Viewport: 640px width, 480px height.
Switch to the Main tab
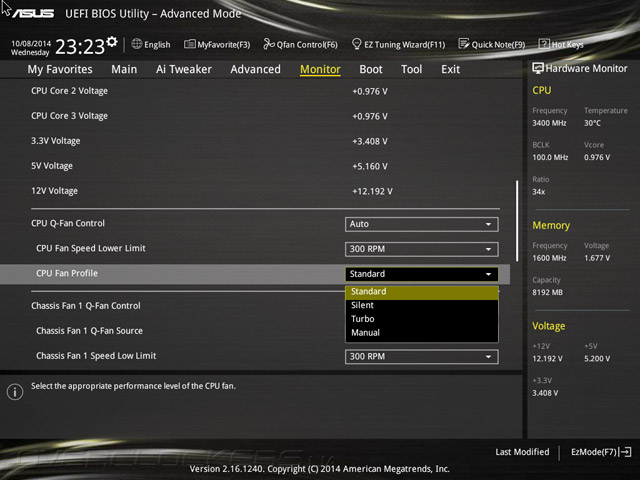coord(124,69)
